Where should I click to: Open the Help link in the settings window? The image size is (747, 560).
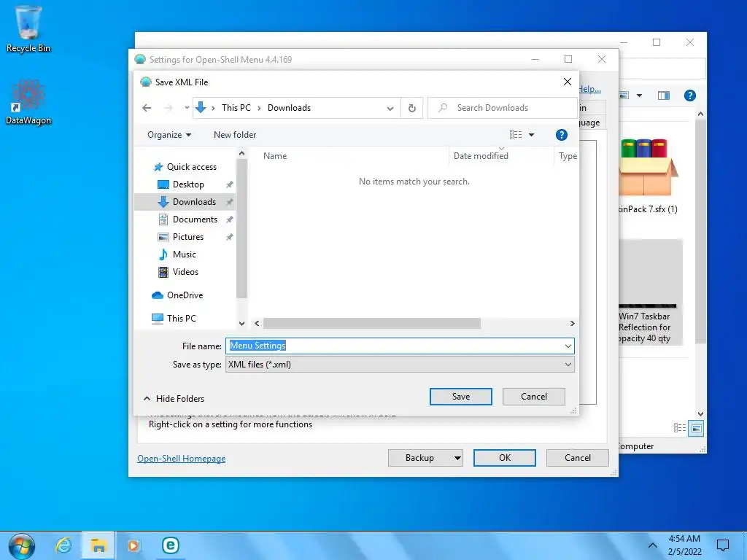point(590,89)
